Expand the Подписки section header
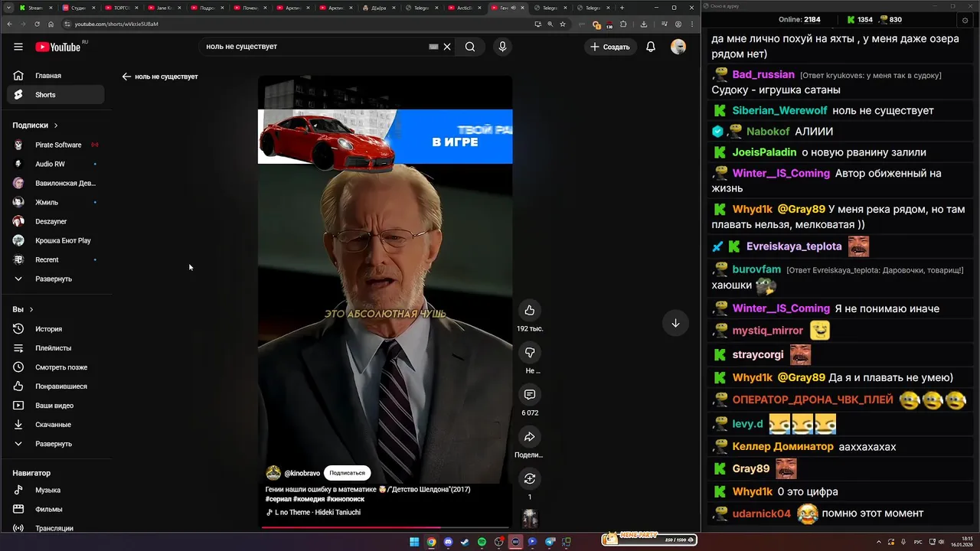The image size is (980, 551). (x=35, y=126)
